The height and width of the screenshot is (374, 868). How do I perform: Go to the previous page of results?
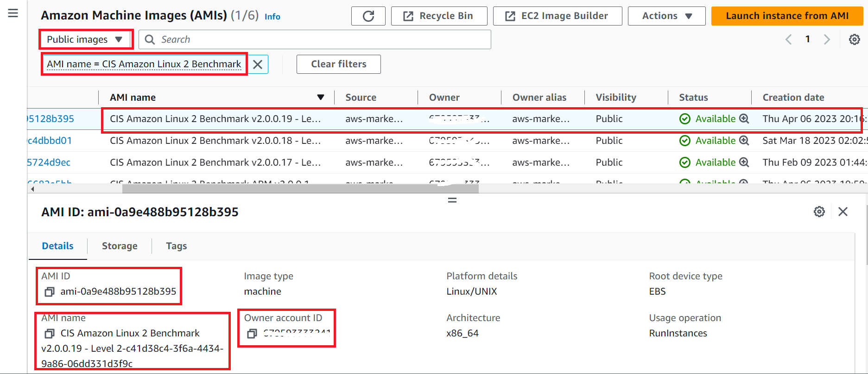pos(789,39)
